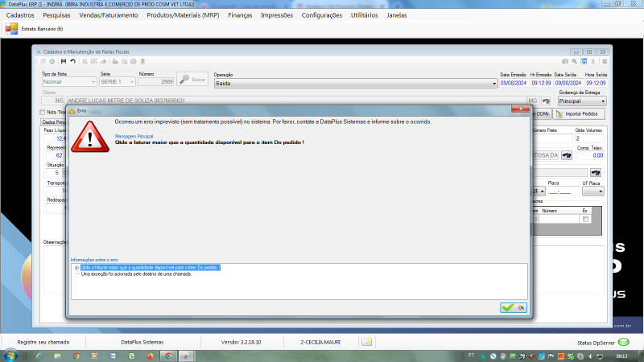
Task: Select 'Uma exceção foi acionada' tree row
Action: point(136,274)
